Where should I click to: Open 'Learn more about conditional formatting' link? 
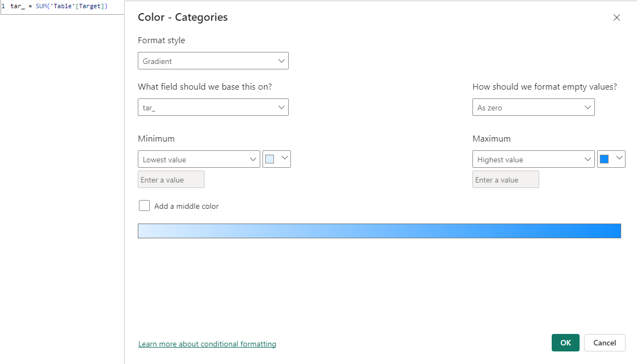click(207, 344)
